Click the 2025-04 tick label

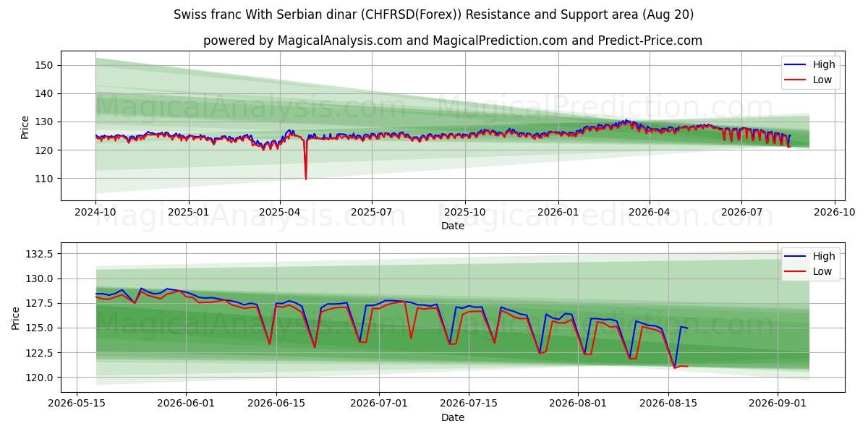[x=280, y=212]
